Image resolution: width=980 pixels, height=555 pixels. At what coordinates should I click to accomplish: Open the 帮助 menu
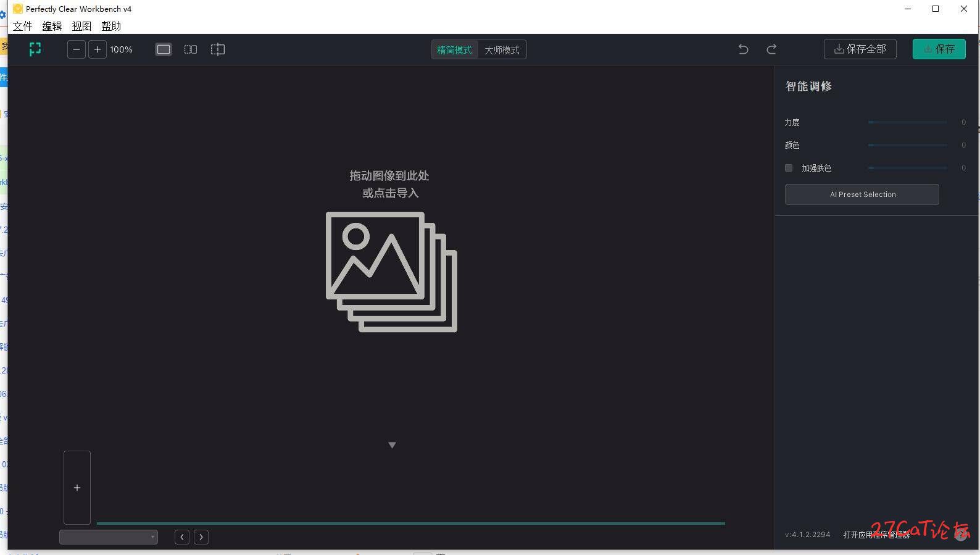tap(111, 26)
